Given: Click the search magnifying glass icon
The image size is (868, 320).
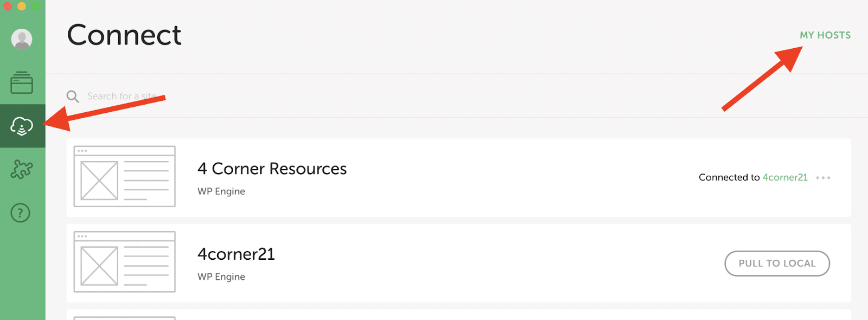Looking at the screenshot, I should tap(72, 96).
